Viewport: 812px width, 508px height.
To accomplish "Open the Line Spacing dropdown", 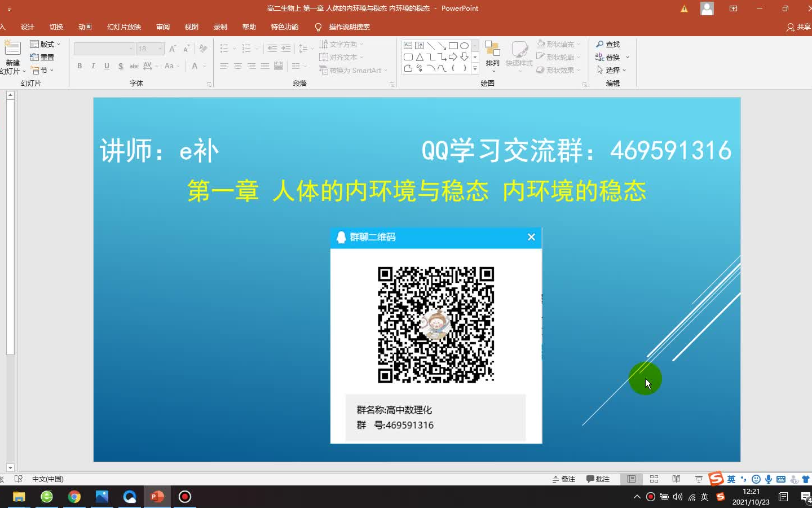I will point(306,49).
